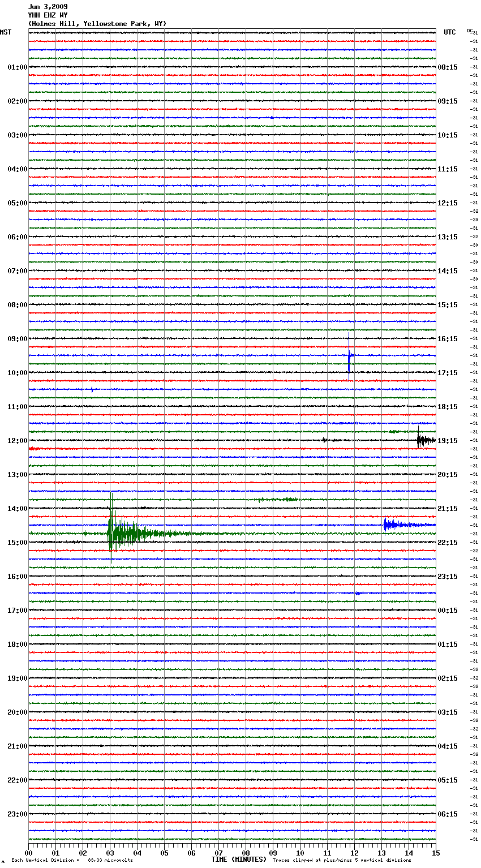Select the 18:00 MST row label
Image resolution: width=481 pixels, height=868 pixels.
pyautogui.click(x=18, y=644)
